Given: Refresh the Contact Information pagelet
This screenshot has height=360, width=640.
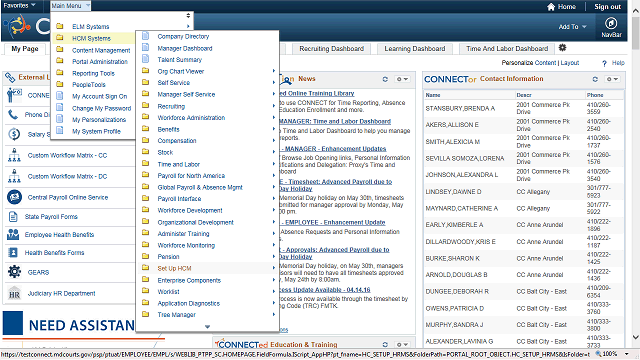Looking at the screenshot, I should point(595,79).
